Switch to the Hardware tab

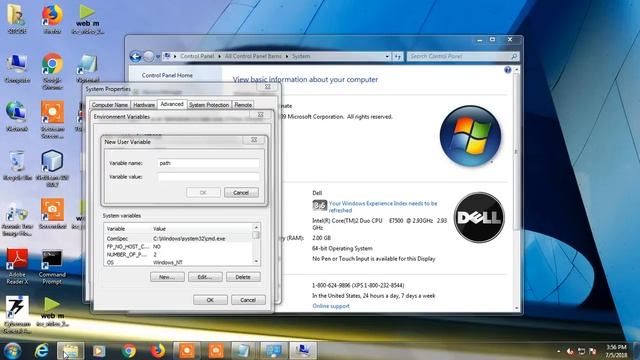pos(144,105)
